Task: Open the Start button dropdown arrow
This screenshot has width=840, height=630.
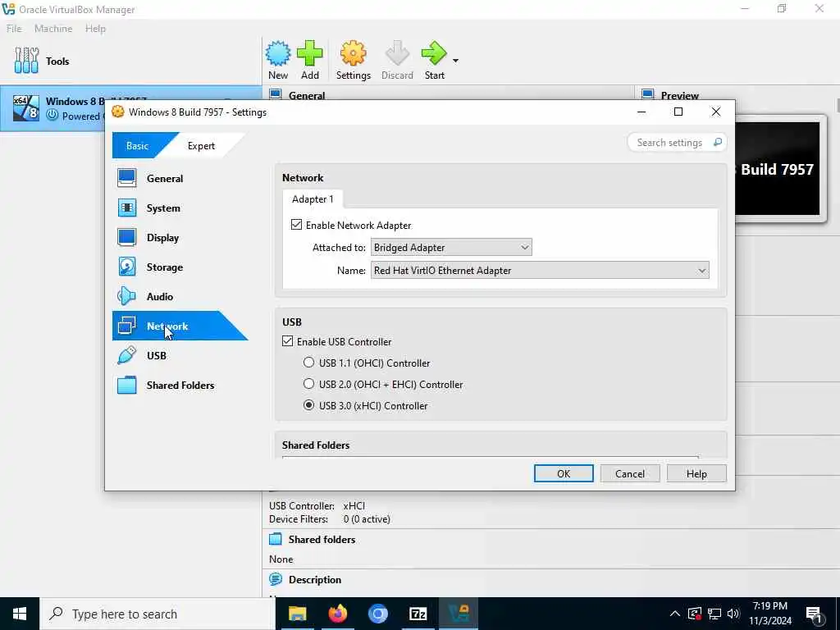Action: [x=455, y=61]
